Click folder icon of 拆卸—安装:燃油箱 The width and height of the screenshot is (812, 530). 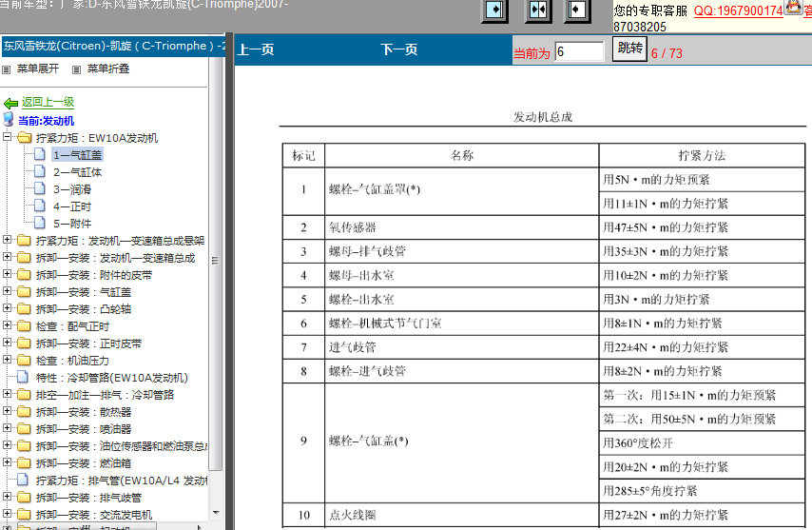(x=24, y=462)
